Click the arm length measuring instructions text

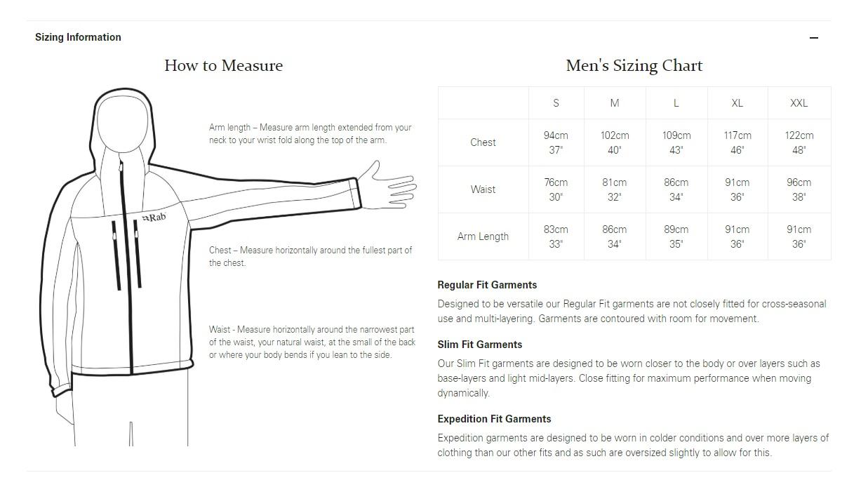coord(310,133)
